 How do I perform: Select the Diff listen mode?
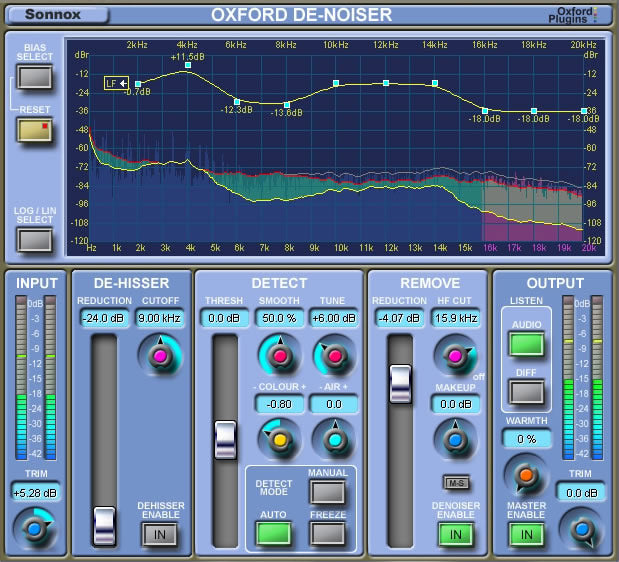click(x=526, y=390)
